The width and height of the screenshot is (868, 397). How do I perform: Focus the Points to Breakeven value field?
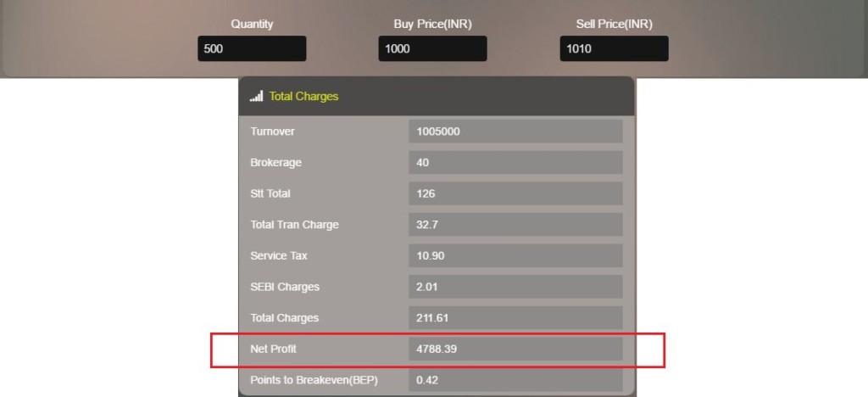515,379
